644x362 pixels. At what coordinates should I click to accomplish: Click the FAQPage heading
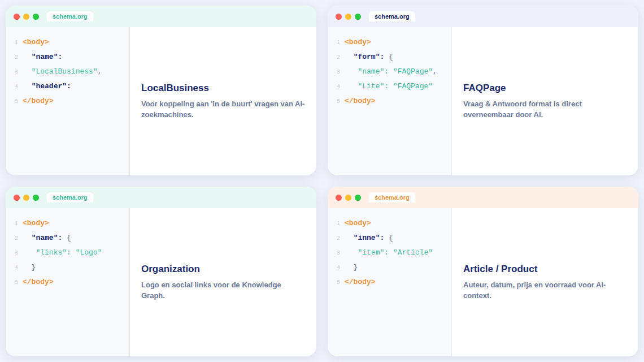(x=484, y=88)
